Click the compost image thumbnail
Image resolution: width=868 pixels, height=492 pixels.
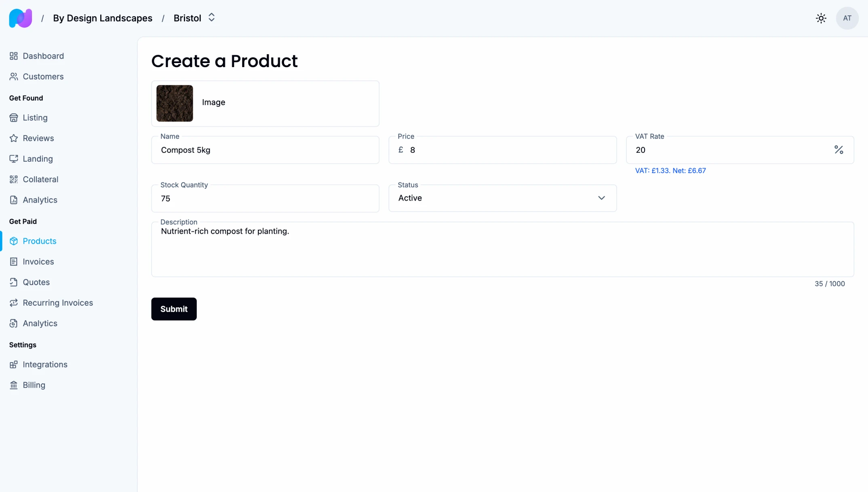coord(174,103)
